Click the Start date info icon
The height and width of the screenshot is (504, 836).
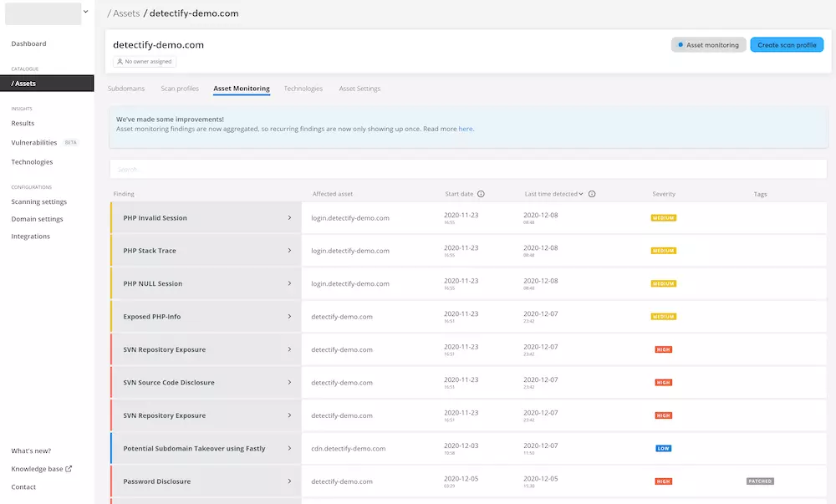(x=481, y=194)
